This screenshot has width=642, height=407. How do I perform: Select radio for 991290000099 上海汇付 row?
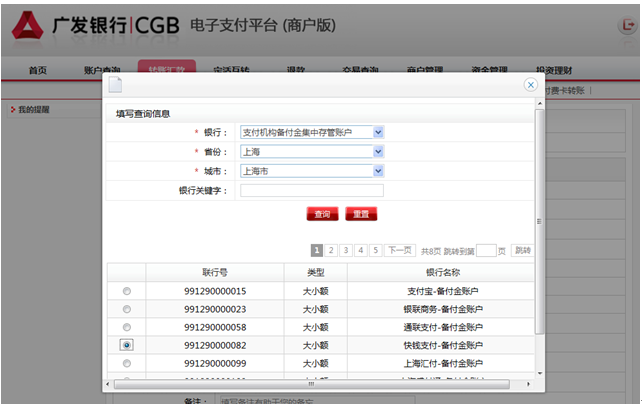point(127,363)
